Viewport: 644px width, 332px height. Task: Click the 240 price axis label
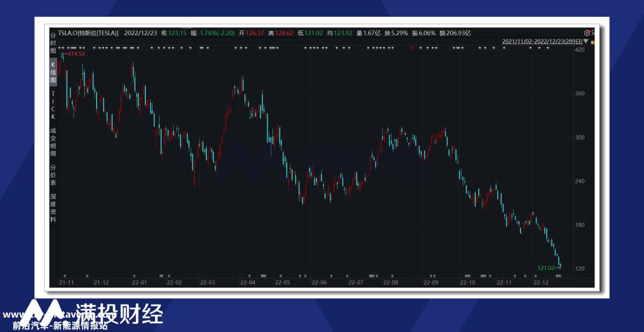tap(580, 181)
